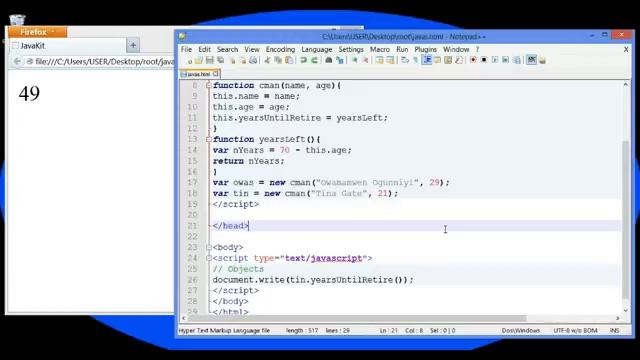Click the Save Recorded Macro icon
The width and height of the screenshot is (640, 360).
[516, 60]
